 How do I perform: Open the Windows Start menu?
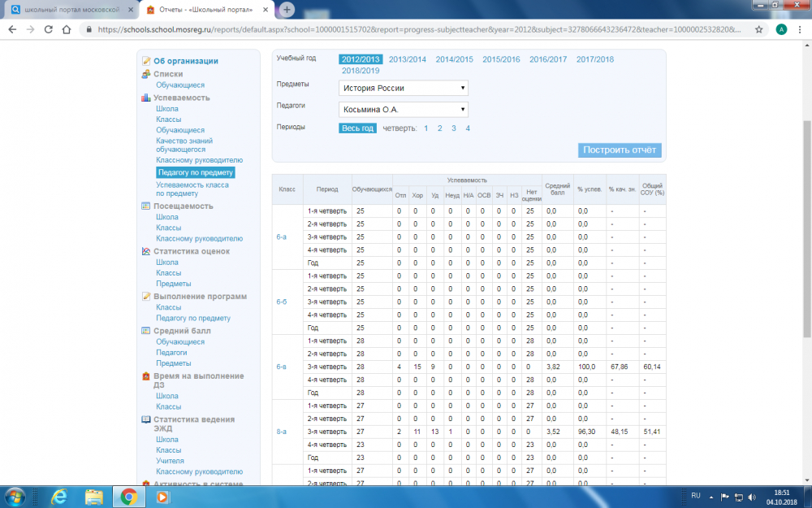[15, 497]
